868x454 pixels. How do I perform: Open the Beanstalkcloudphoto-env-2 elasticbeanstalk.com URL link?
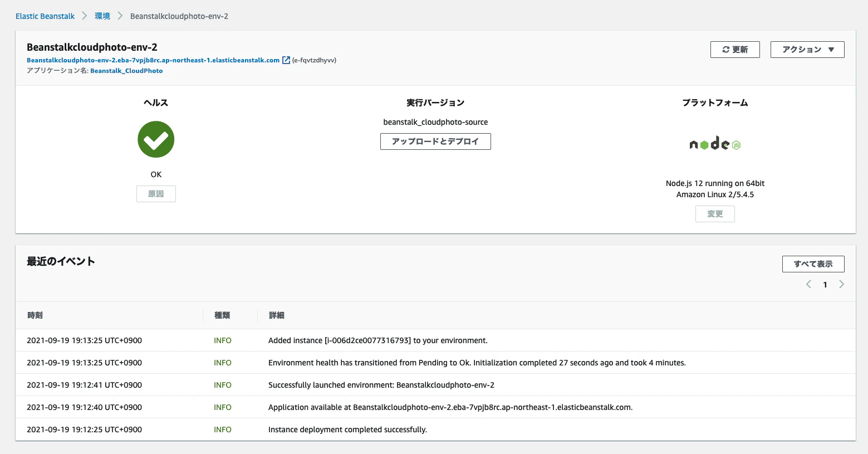click(153, 60)
